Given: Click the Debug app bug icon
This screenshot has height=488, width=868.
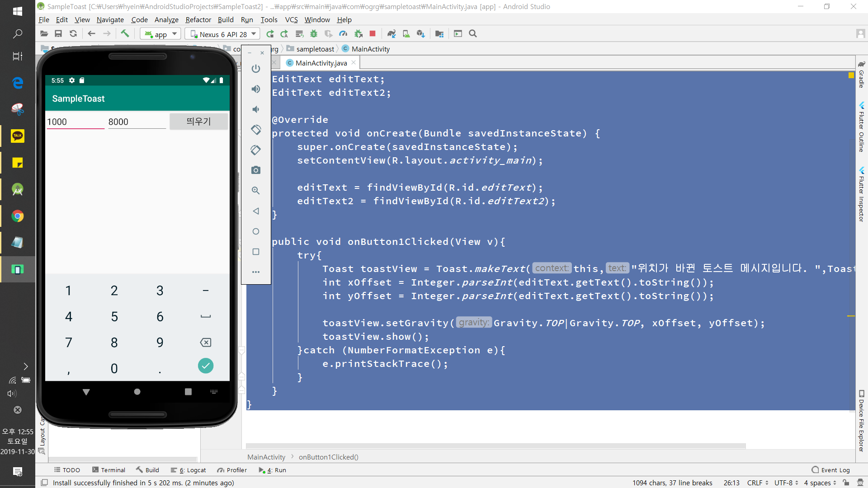Looking at the screenshot, I should [314, 33].
